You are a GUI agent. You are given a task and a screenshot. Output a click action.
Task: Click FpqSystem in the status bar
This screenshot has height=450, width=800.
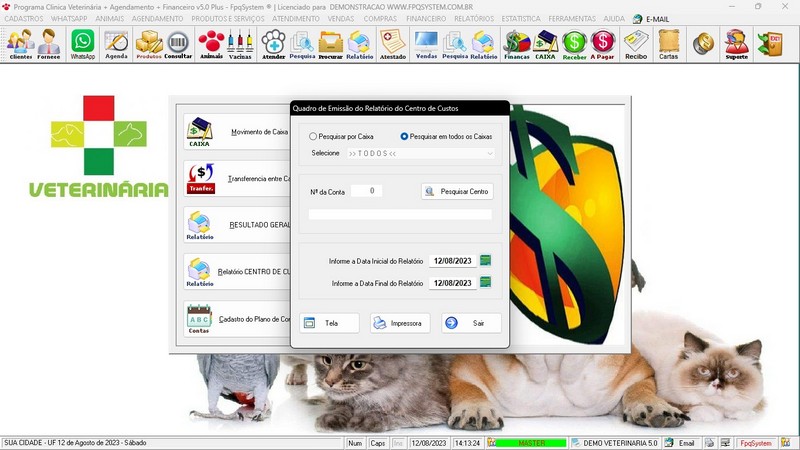point(756,443)
